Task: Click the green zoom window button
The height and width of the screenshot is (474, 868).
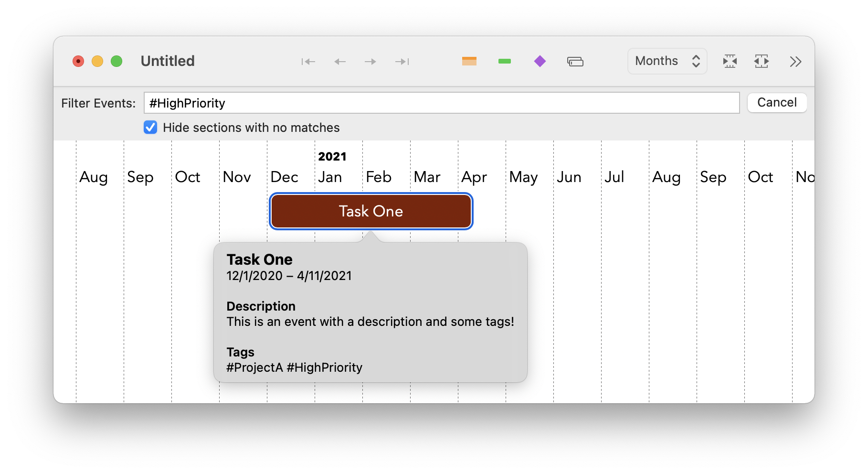Action: coord(116,61)
